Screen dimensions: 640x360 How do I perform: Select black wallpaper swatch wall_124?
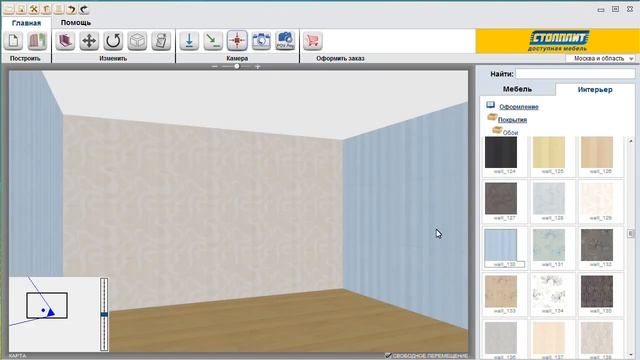click(x=501, y=152)
